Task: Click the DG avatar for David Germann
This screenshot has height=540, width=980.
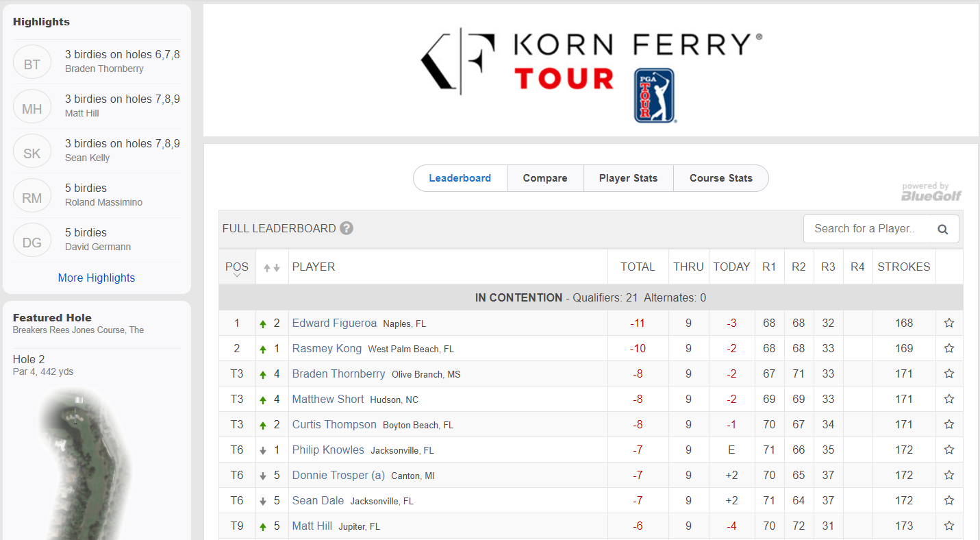Action: coord(32,243)
